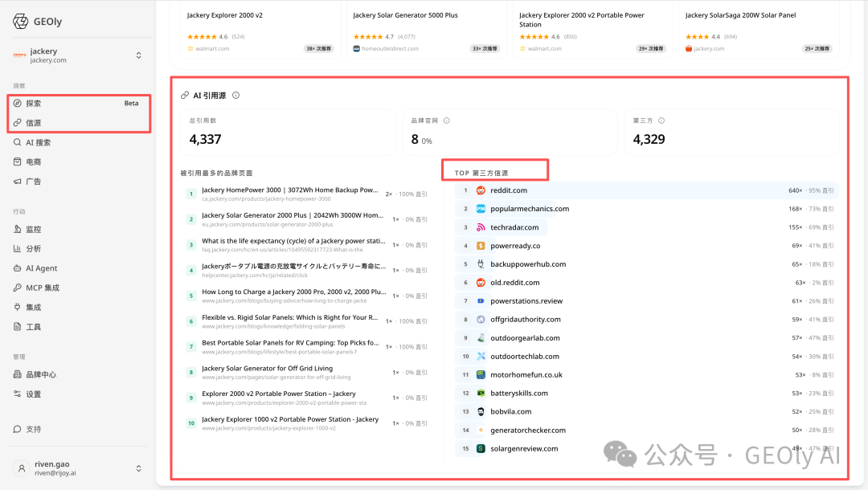The image size is (868, 490).
Task: Click the popularmechanics.com favicon
Action: click(481, 209)
